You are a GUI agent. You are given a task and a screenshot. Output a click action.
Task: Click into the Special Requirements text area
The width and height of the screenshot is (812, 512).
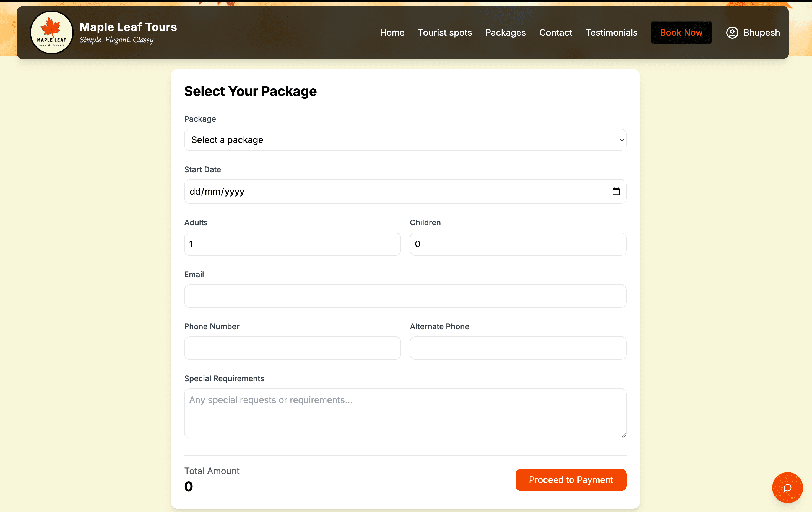[405, 413]
